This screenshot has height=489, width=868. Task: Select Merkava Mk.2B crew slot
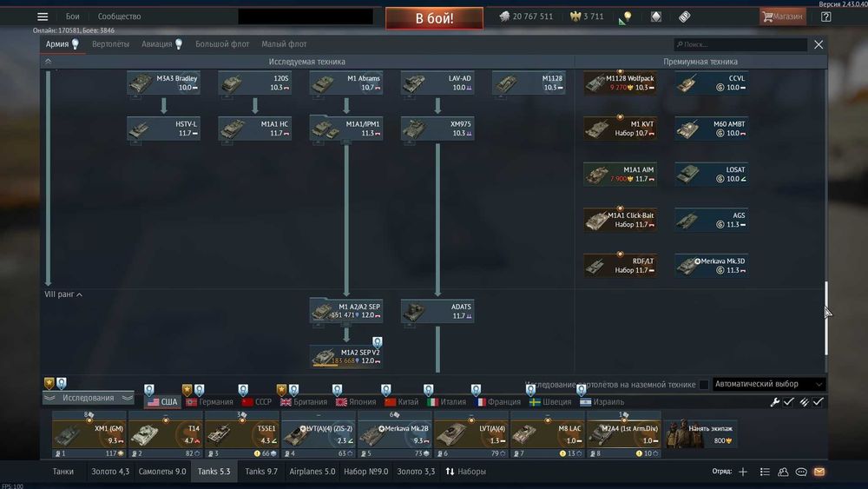click(x=395, y=437)
